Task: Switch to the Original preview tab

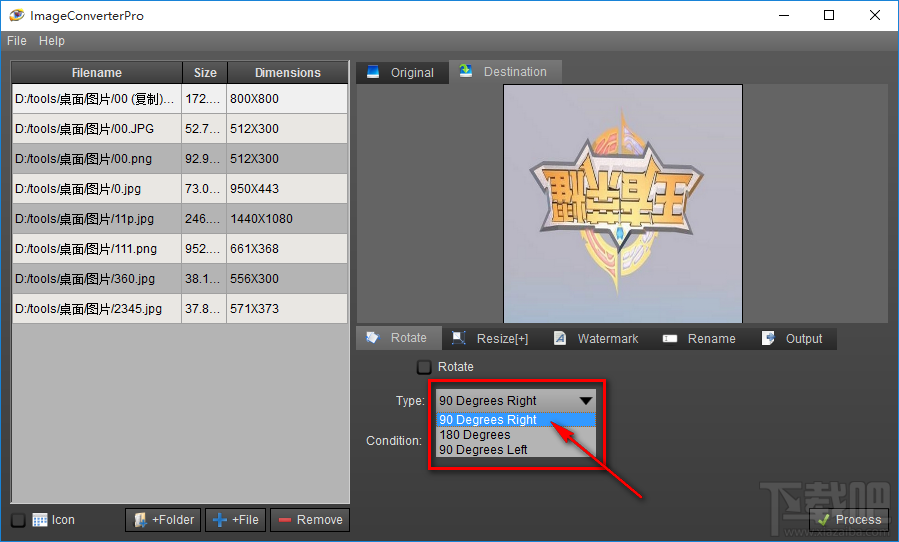Action: [402, 72]
